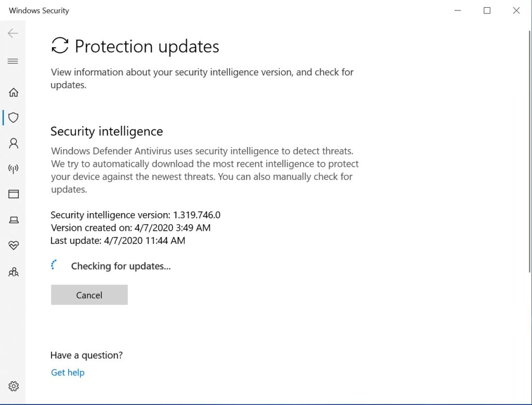
Task: Return to Windows Security home icon
Action: 14,92
